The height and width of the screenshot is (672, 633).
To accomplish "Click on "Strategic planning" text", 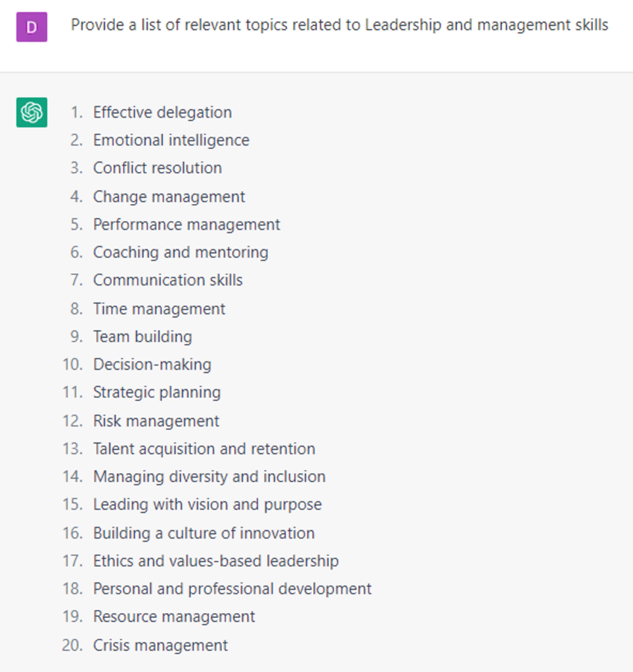I will (156, 392).
